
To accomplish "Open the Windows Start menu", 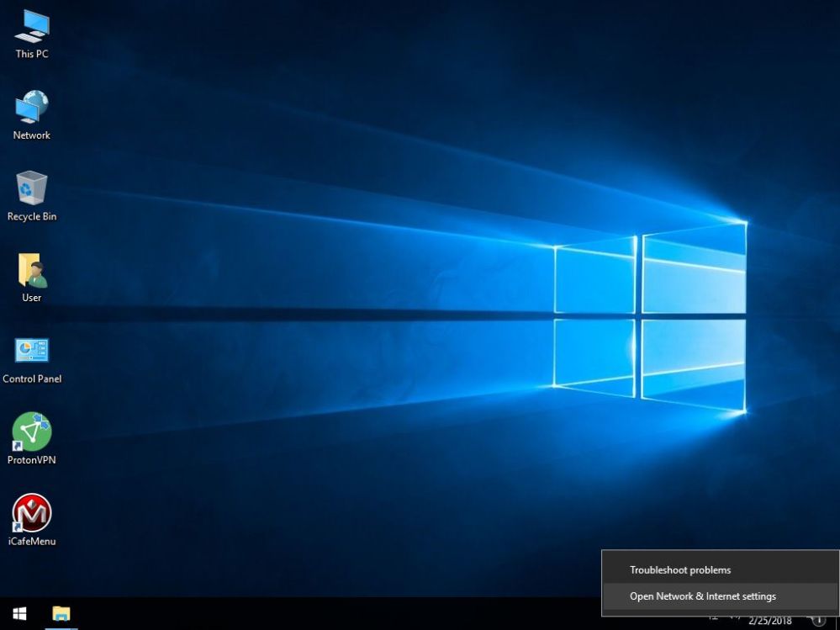I will click(x=19, y=613).
